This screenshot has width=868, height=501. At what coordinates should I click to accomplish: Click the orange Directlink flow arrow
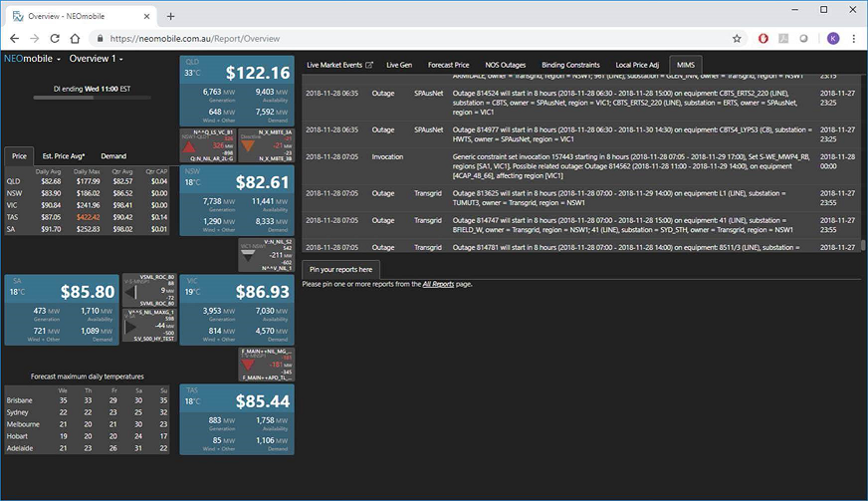[x=249, y=145]
